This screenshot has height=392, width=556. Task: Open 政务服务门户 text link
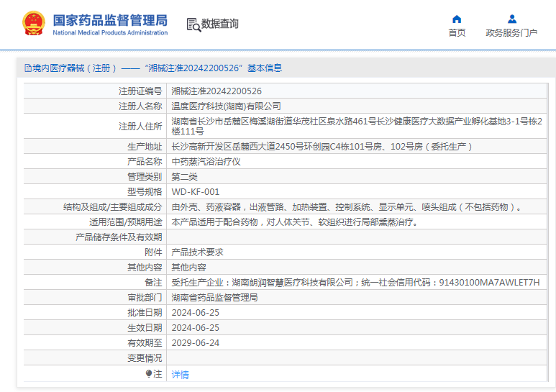pyautogui.click(x=511, y=32)
